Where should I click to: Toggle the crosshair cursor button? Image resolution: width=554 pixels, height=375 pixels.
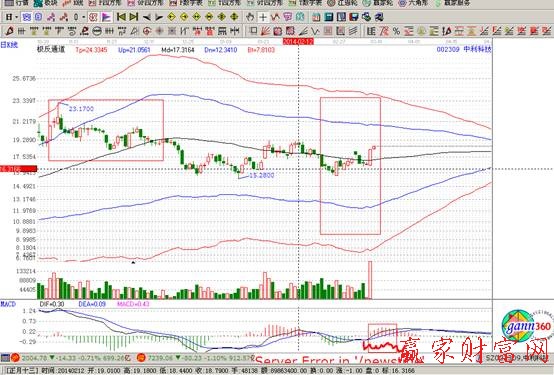coord(263,17)
